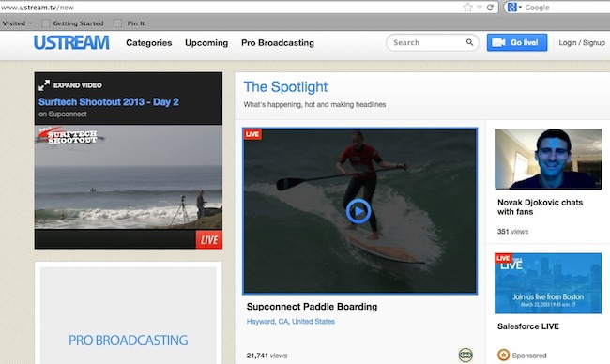Open the Categories menu
The image size is (610, 364).
point(149,43)
